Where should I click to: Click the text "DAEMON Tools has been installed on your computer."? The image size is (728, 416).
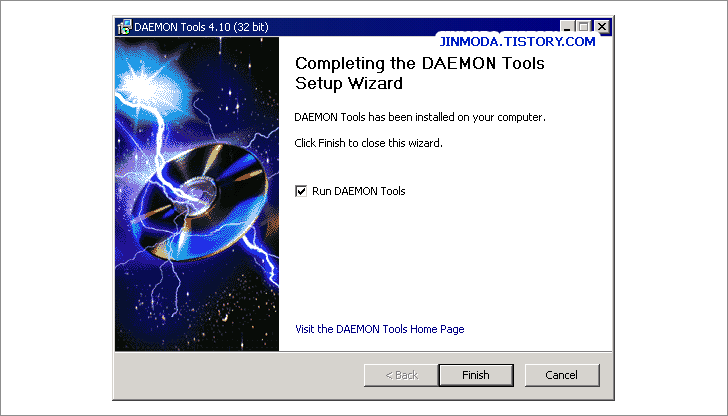(420, 117)
